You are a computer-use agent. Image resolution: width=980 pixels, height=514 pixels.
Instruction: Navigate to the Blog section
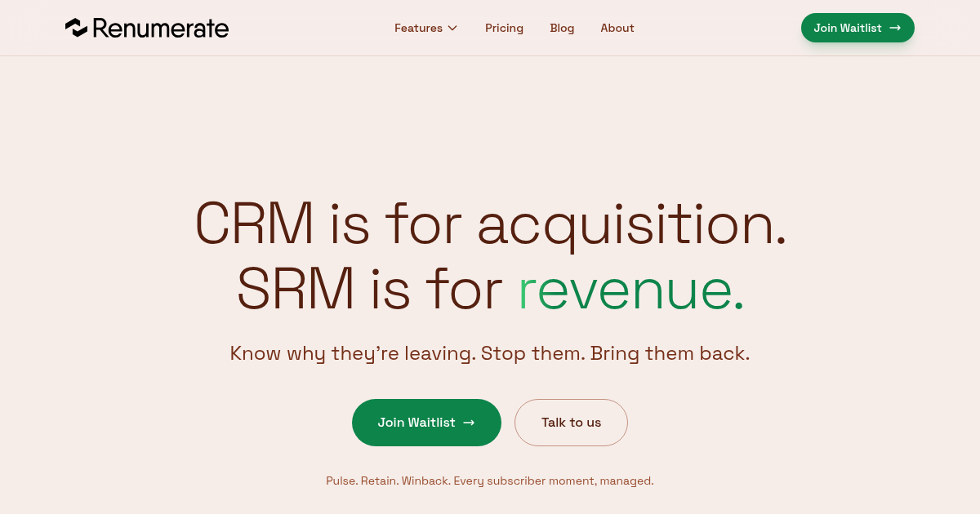(x=562, y=28)
